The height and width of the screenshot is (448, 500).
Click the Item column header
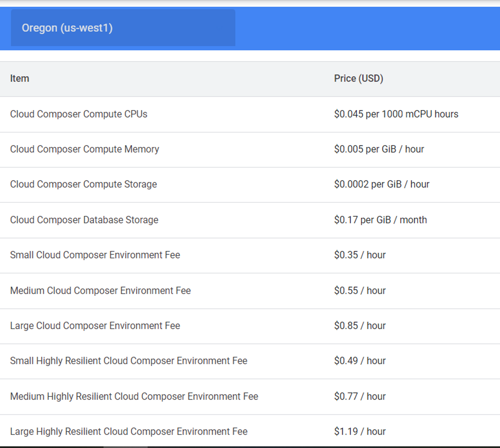19,78
